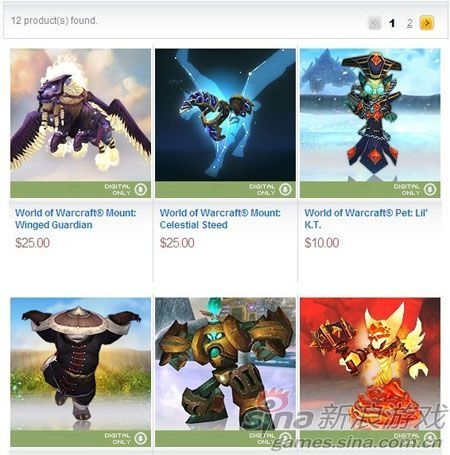Click the digital-only badge icon under Winged Guardian
The height and width of the screenshot is (455, 450).
141,190
